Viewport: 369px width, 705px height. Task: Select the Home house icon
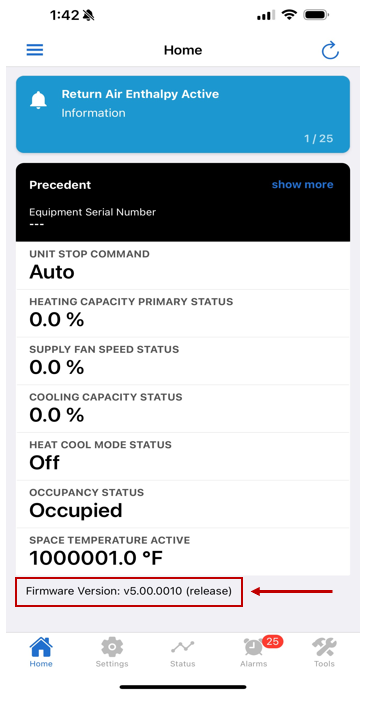tap(41, 647)
